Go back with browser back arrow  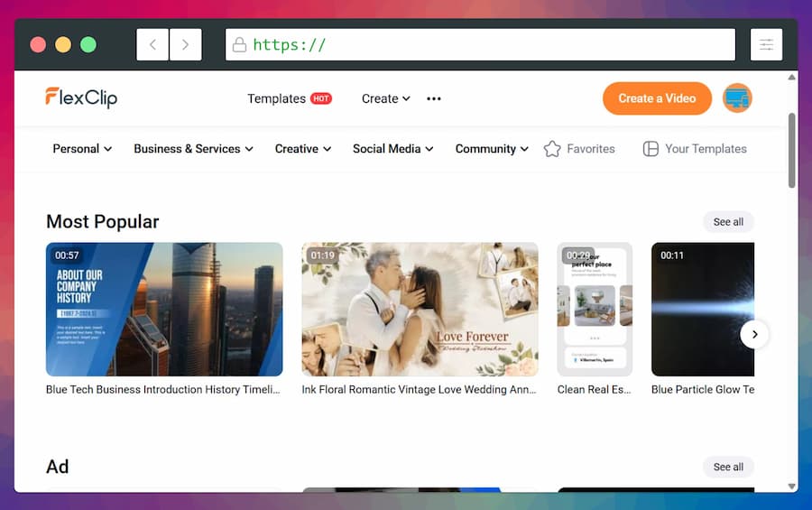click(x=152, y=44)
